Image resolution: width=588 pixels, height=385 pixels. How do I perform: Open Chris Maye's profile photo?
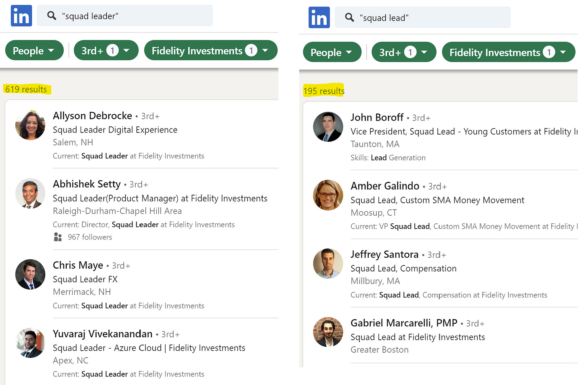point(30,274)
